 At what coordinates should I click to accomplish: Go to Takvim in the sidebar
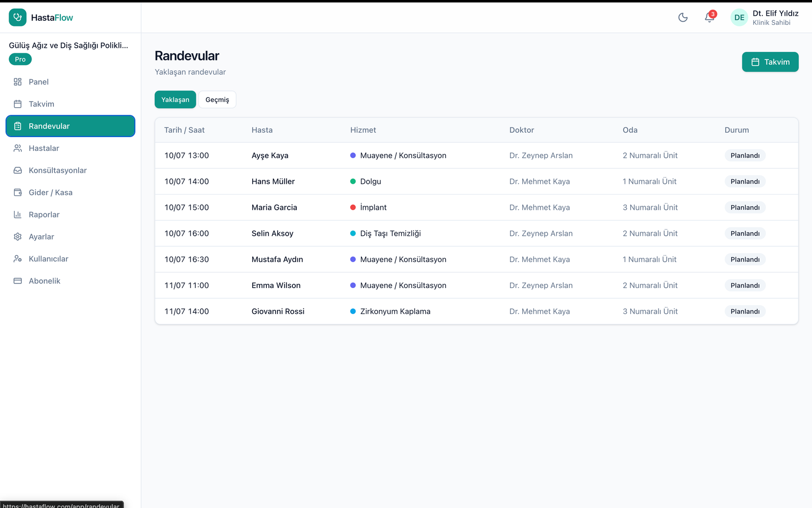coord(71,104)
